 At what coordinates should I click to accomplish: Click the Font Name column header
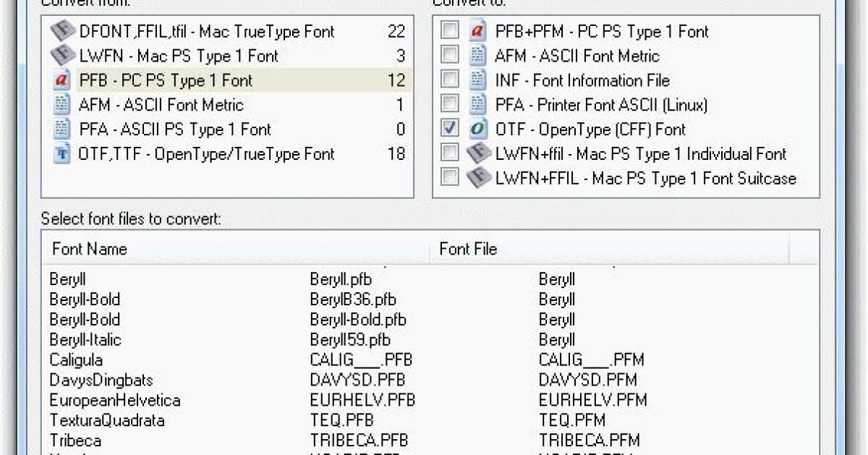coord(89,249)
